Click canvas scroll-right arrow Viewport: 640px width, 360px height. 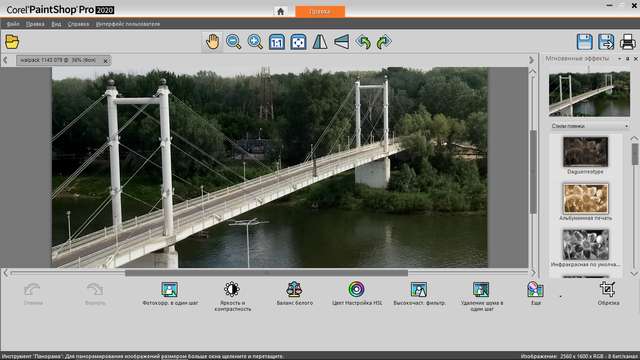pyautogui.click(x=533, y=273)
